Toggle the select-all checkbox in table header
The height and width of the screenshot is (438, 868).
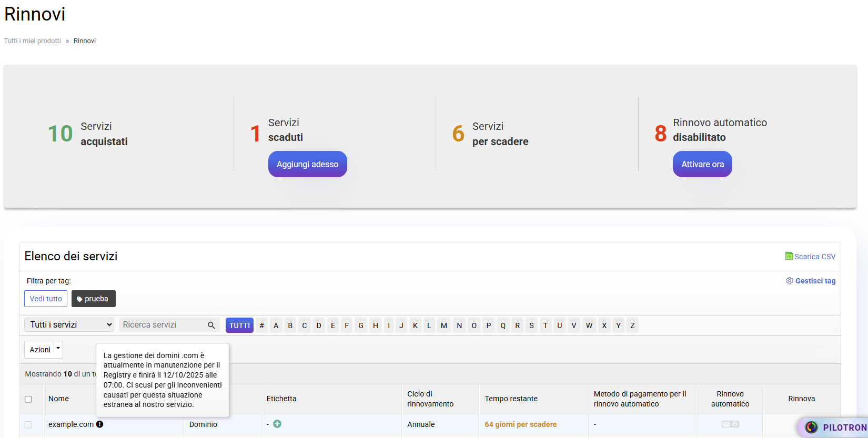[x=28, y=399]
